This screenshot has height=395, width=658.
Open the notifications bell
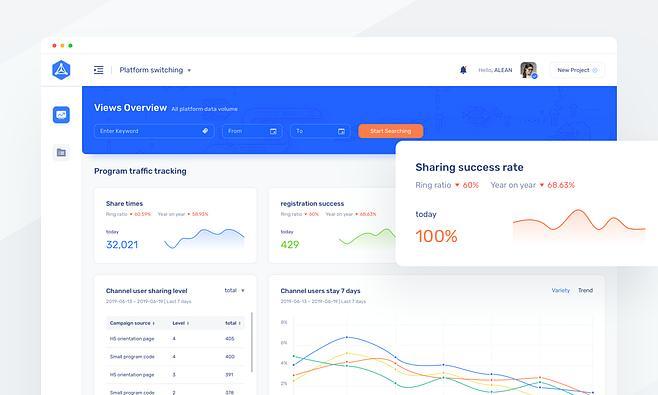[x=463, y=70]
